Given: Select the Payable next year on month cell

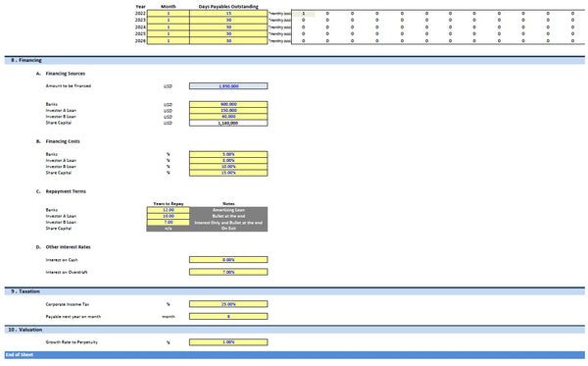Looking at the screenshot, I should (x=228, y=317).
